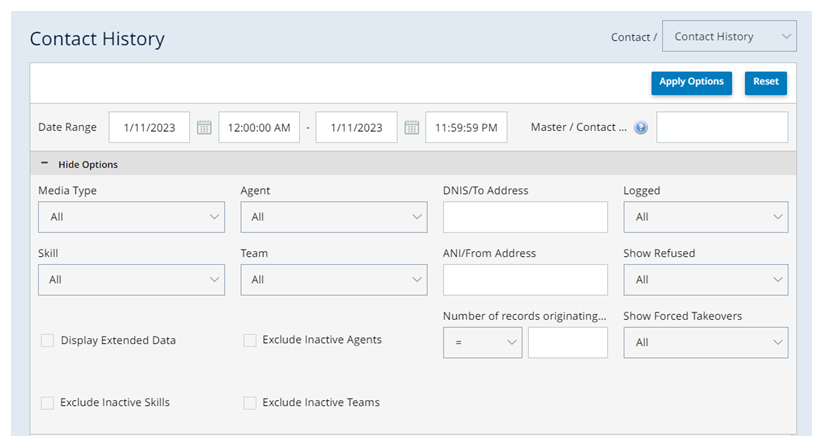The image size is (824, 439).
Task: Click the Apply Options button
Action: tap(692, 83)
